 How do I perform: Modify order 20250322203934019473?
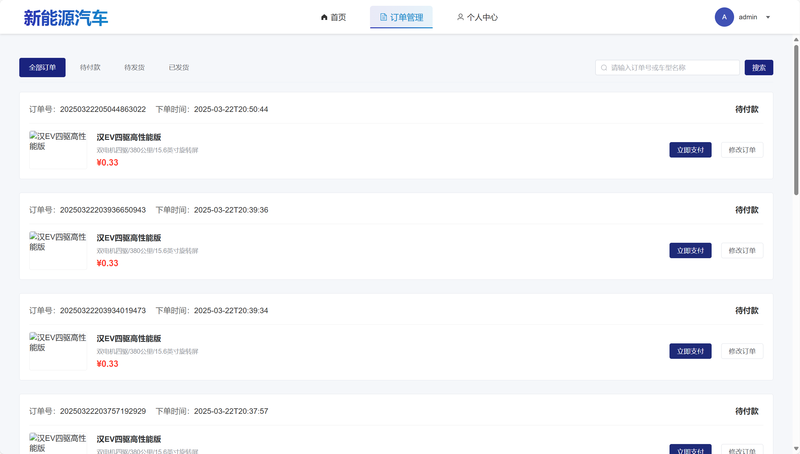742,351
